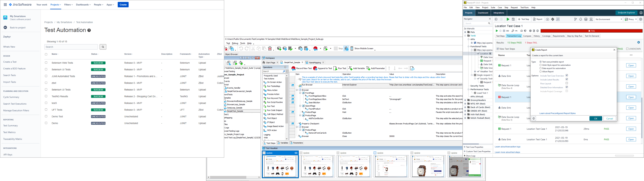
Task: Toggle UNKNOWN checkbox in ReadyAPI results
Action: [x=627, y=49]
